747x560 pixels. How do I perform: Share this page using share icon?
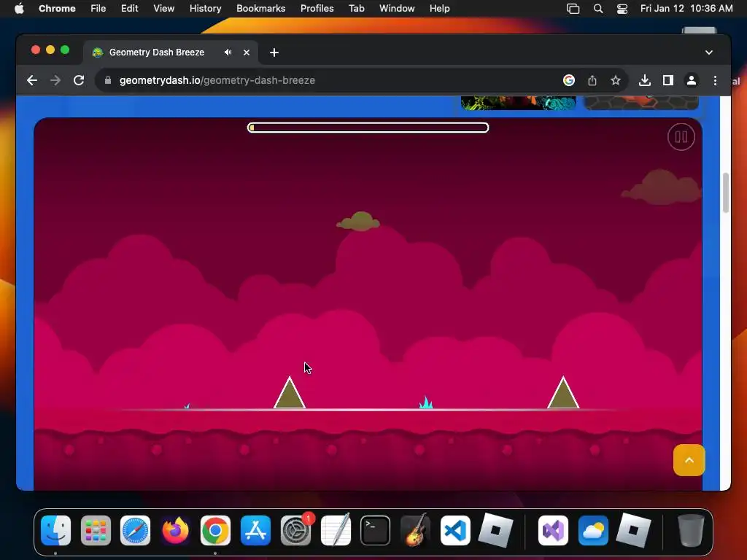click(x=592, y=80)
